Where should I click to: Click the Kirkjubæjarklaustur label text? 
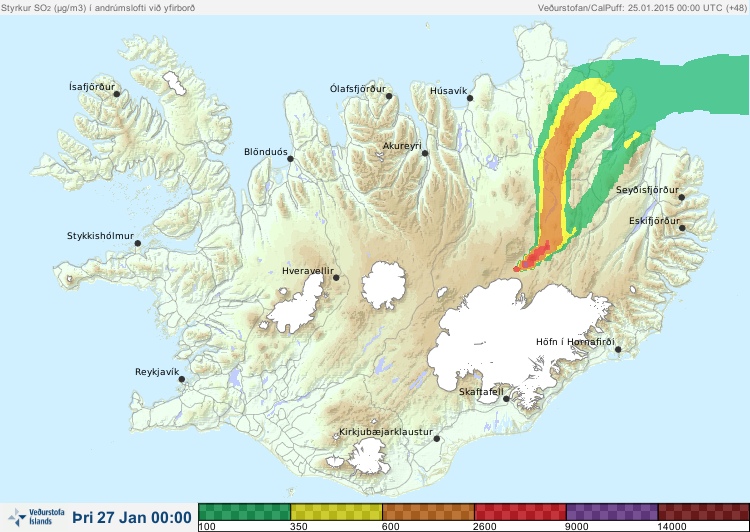[386, 432]
